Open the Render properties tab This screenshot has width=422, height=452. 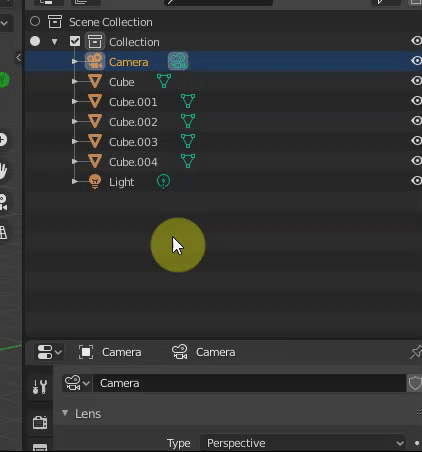(x=40, y=423)
